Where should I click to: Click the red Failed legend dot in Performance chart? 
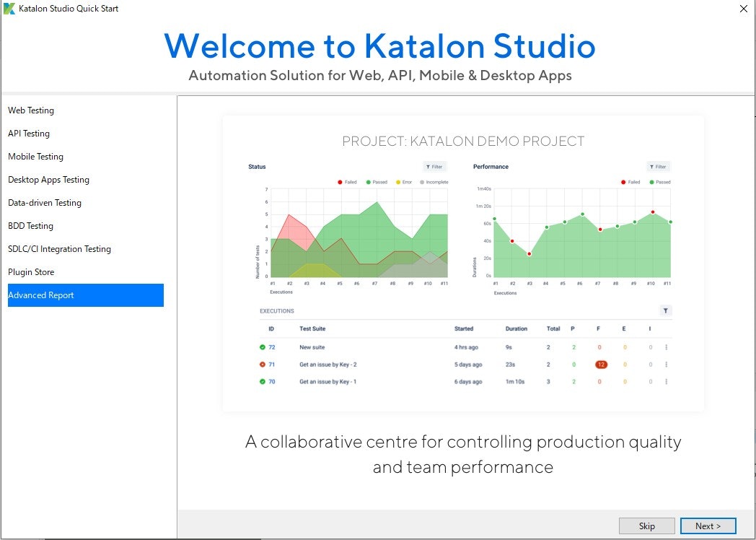[623, 182]
